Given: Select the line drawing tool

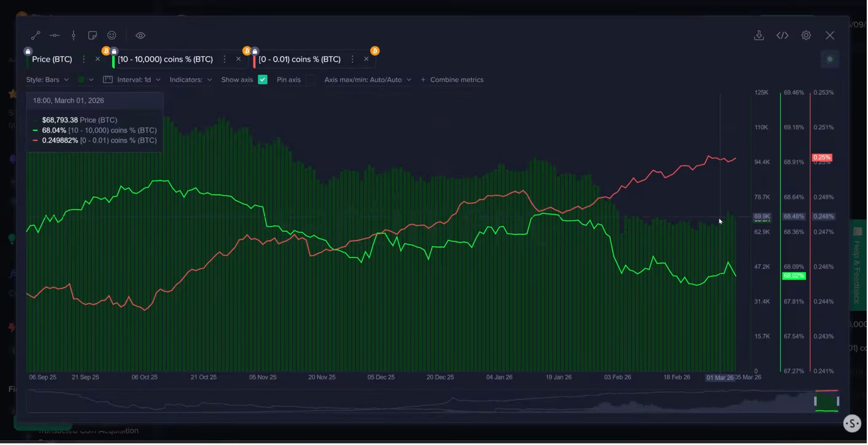Looking at the screenshot, I should coord(35,35).
